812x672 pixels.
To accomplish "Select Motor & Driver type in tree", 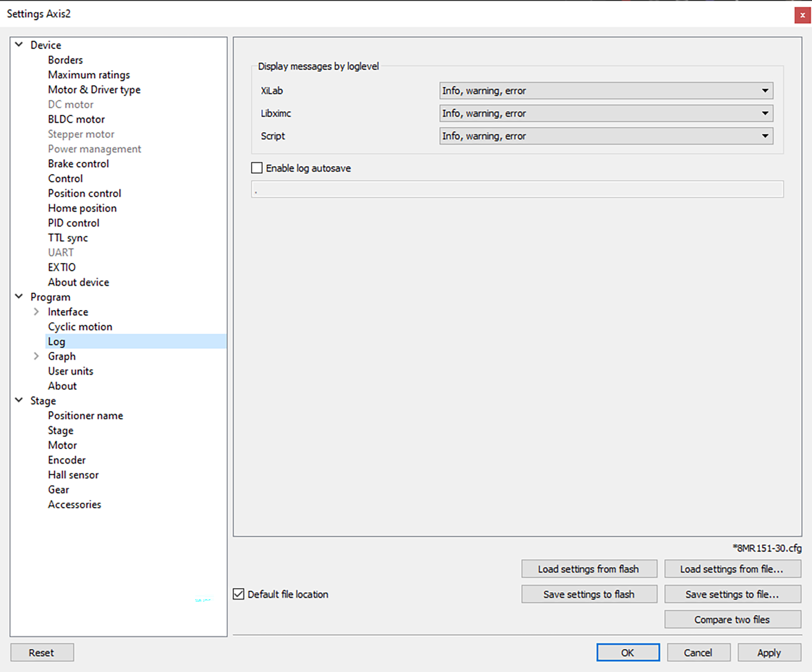I will [94, 90].
